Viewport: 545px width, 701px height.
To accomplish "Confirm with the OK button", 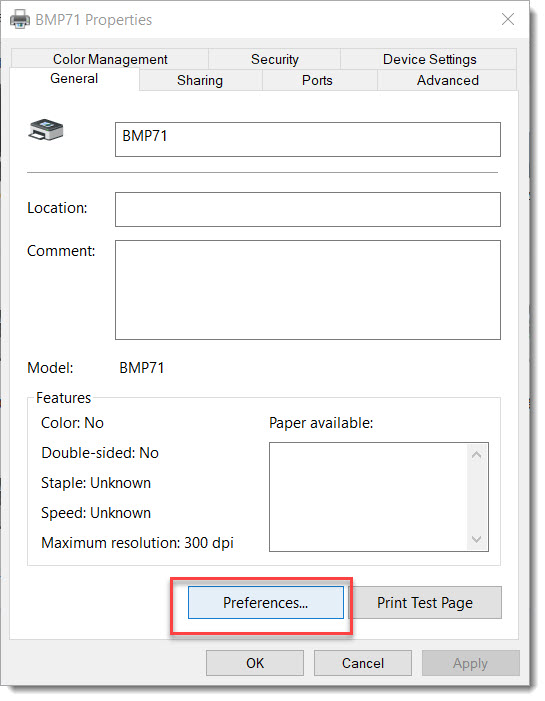I will coord(255,663).
